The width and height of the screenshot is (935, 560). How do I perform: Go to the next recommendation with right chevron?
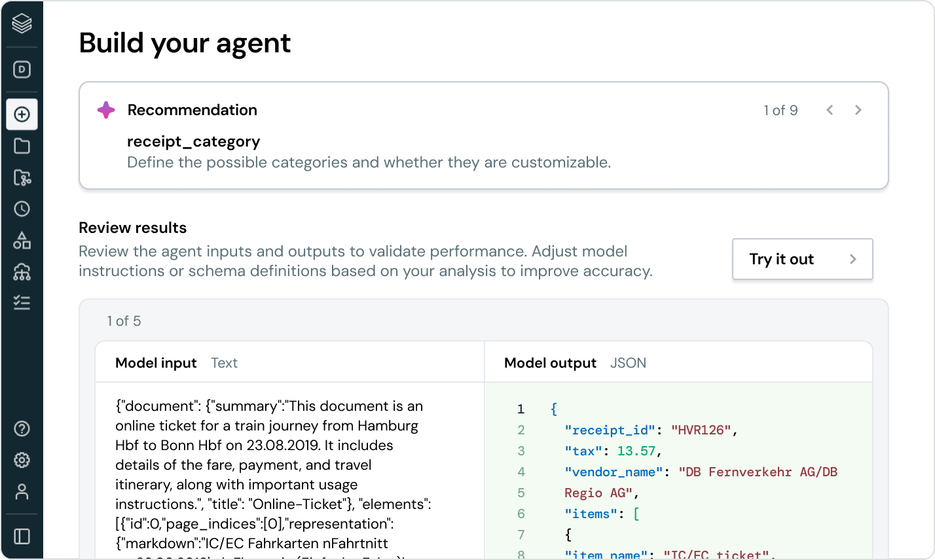click(x=858, y=111)
